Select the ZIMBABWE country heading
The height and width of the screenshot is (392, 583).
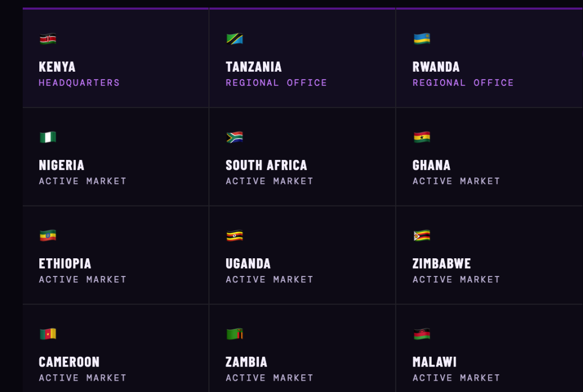pyautogui.click(x=441, y=264)
